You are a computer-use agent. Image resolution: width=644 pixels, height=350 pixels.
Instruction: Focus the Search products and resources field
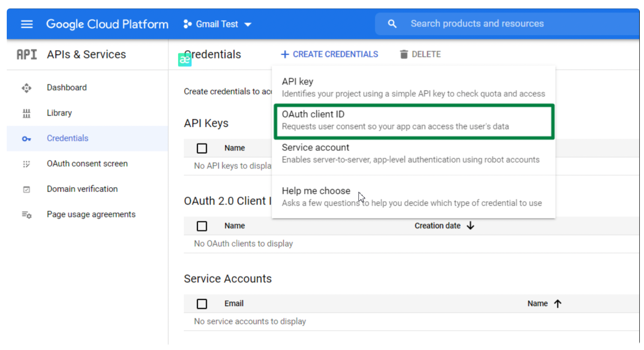507,24
